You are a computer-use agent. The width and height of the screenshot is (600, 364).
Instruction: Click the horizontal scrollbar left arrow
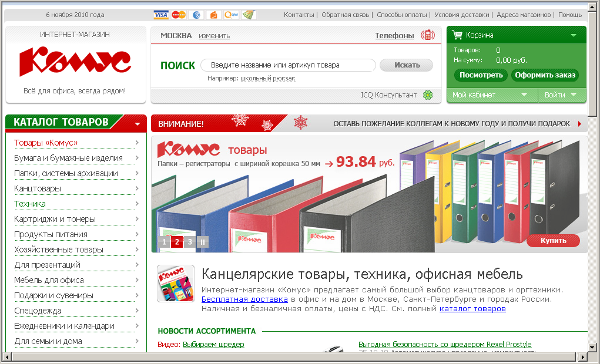[x=7, y=357]
